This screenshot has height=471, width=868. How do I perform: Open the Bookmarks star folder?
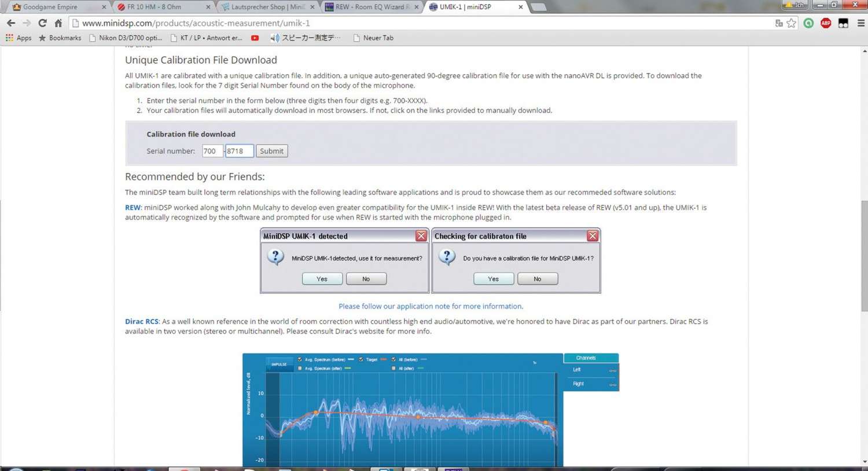(60, 38)
